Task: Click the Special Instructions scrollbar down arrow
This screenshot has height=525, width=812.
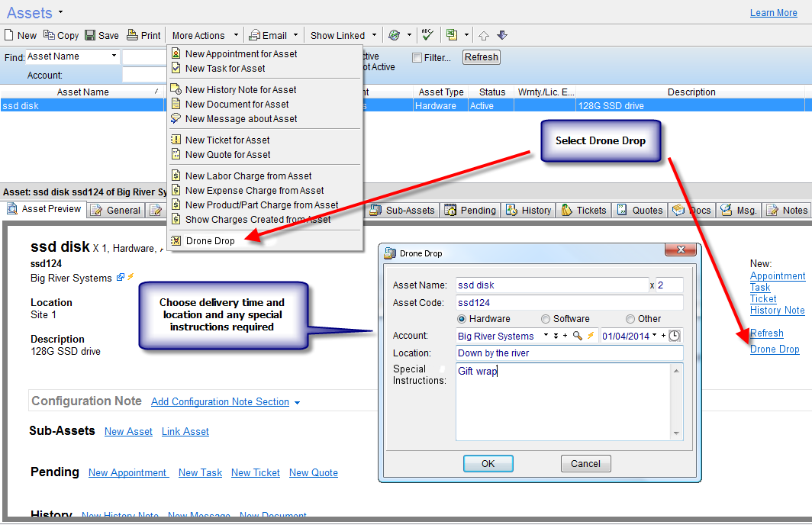Action: [676, 433]
